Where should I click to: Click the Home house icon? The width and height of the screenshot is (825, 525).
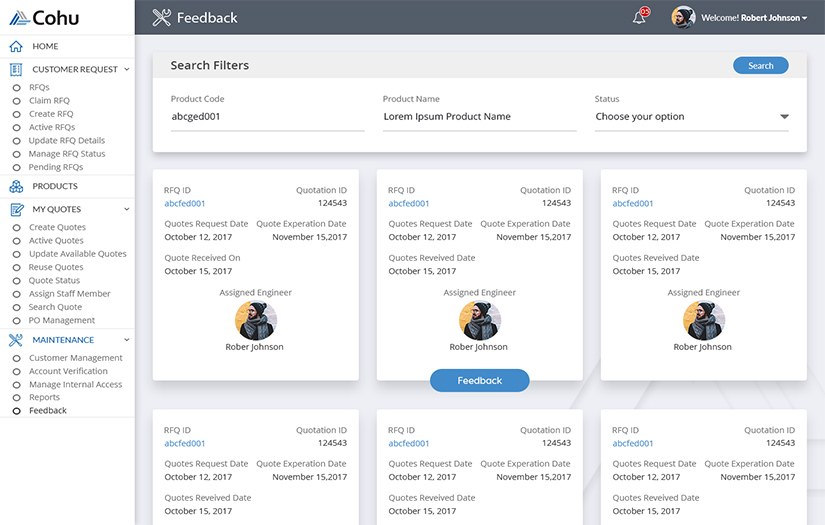pyautogui.click(x=16, y=47)
